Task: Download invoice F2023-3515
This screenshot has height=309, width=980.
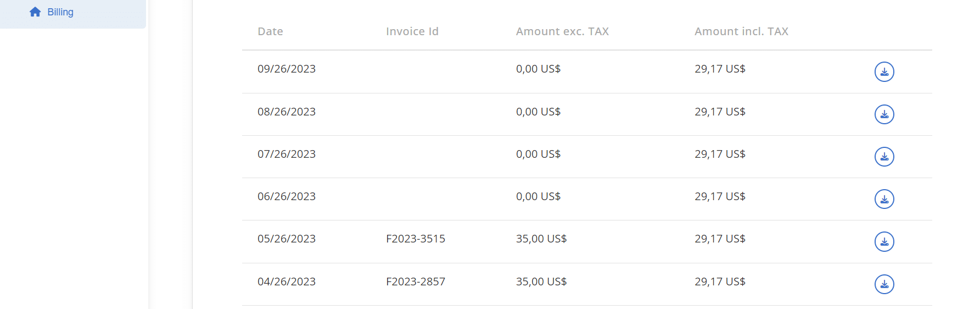Action: (884, 242)
